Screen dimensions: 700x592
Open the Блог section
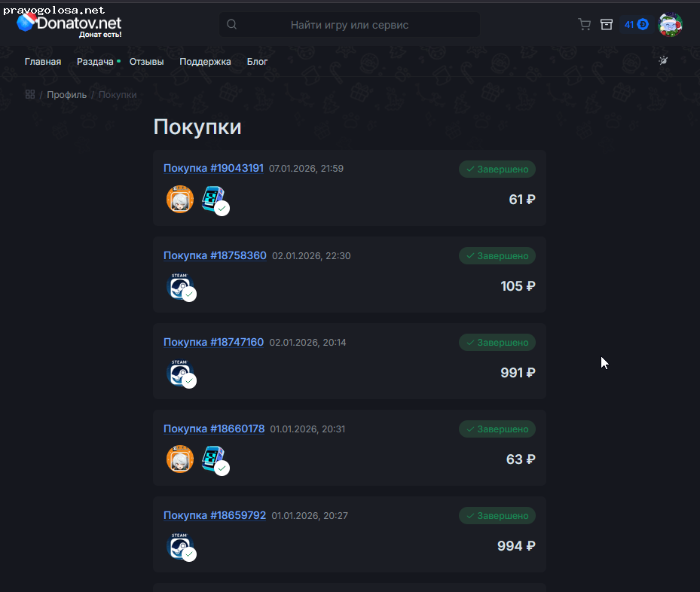click(x=258, y=62)
